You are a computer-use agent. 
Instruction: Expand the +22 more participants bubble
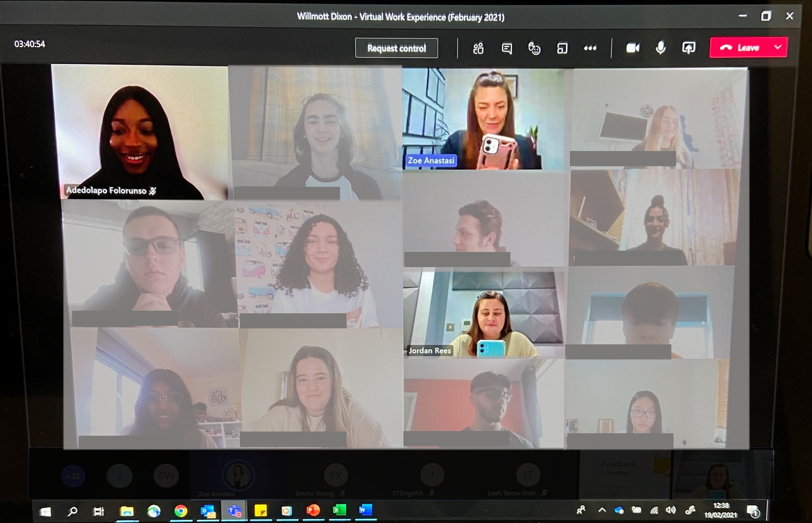pos(73,476)
